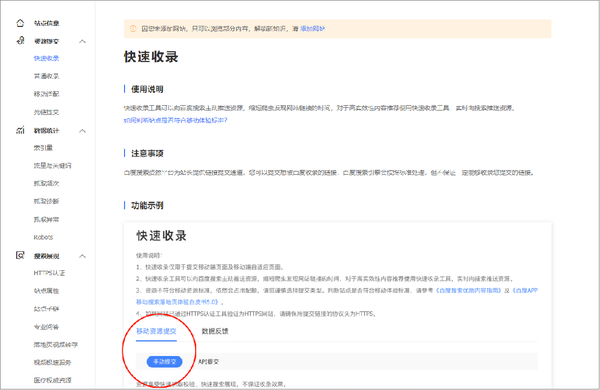The image size is (600, 390).
Task: Open HTTPS认证 in the sidebar
Action: (x=49, y=273)
